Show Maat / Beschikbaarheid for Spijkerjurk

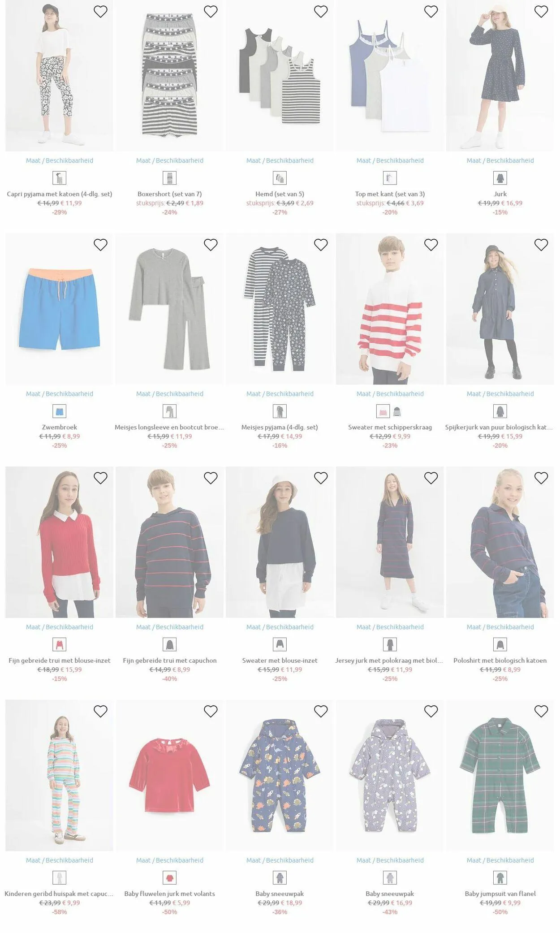point(500,393)
